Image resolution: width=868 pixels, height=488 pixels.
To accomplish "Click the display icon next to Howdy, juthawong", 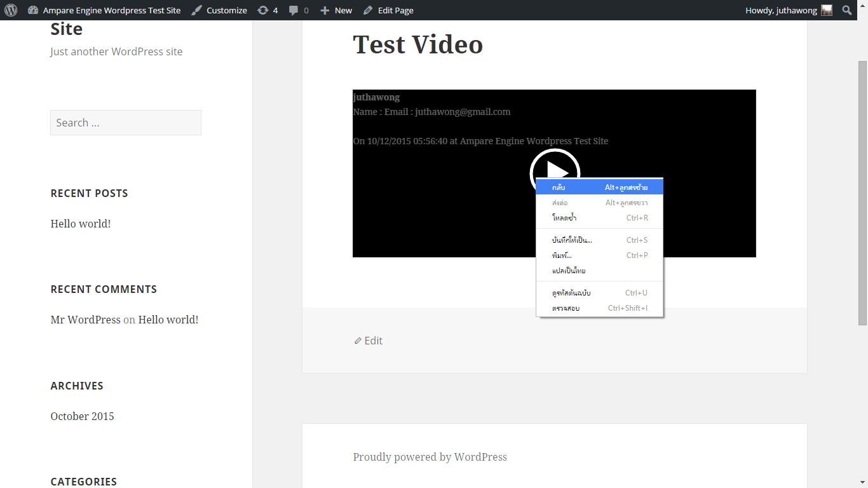I will (x=825, y=10).
